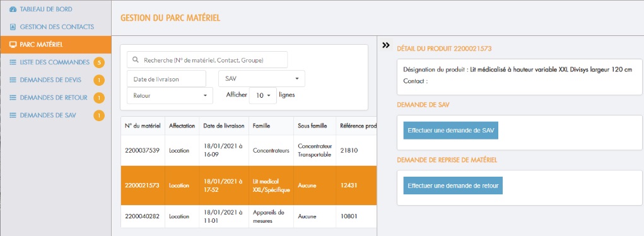
Task: Click the Demandes de devis list icon
Action: tap(13, 80)
